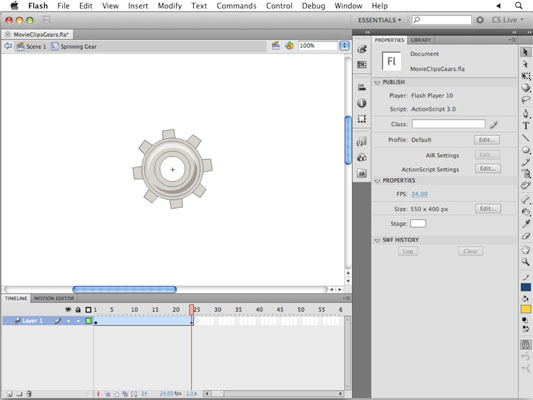Click Edit button next to Profile
The width and height of the screenshot is (533, 400).
487,140
